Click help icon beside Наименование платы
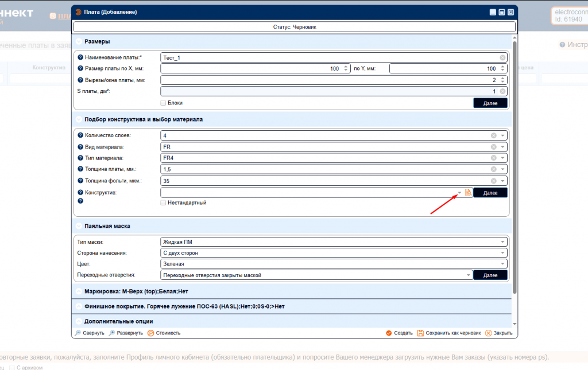The image size is (588, 370). pyautogui.click(x=80, y=57)
